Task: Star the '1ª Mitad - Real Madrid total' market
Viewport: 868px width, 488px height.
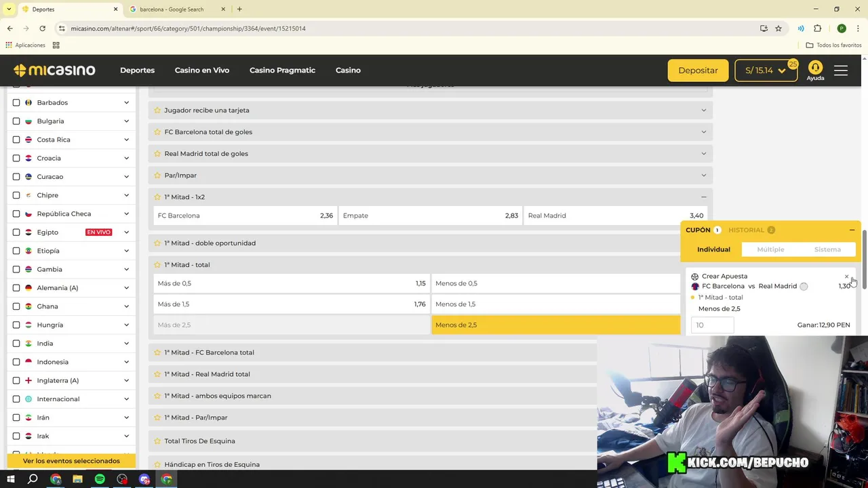Action: [157, 374]
